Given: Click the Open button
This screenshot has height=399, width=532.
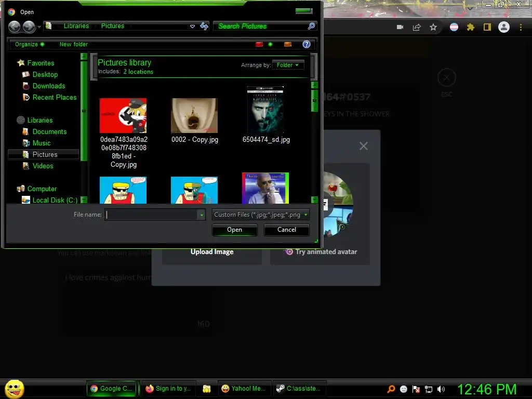Looking at the screenshot, I should coord(234,230).
